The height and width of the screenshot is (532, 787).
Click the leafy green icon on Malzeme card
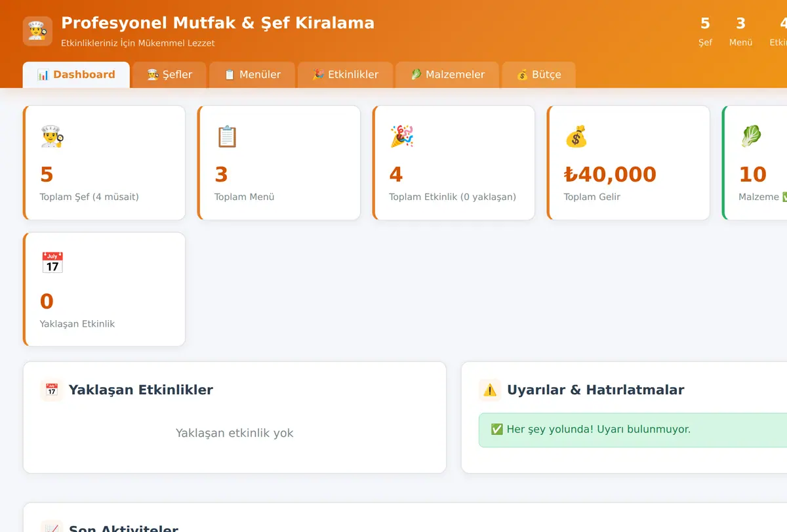(x=751, y=136)
